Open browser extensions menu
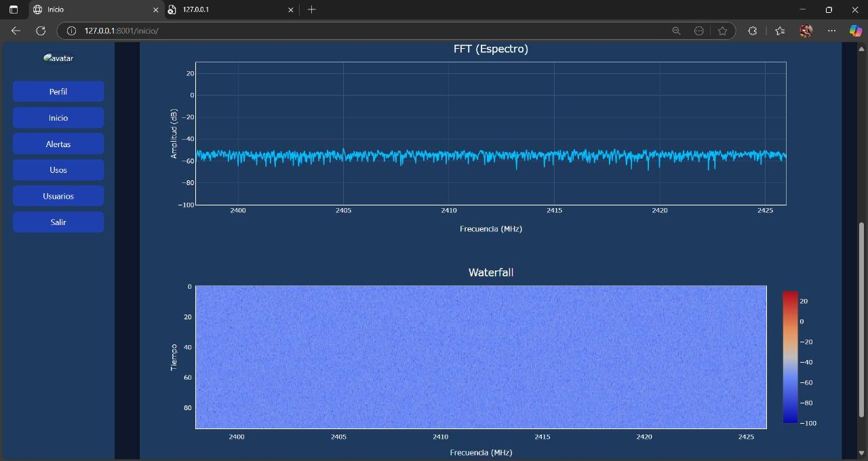This screenshot has height=461, width=868. click(x=752, y=31)
